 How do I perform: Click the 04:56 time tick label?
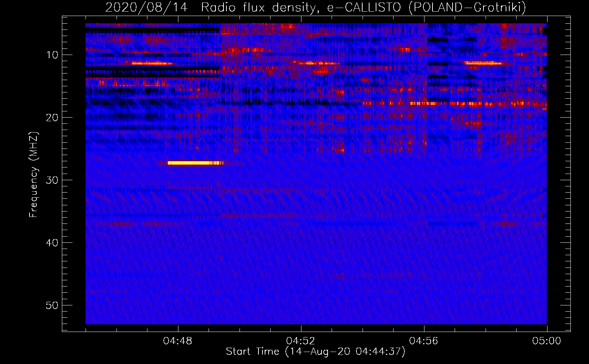click(424, 341)
